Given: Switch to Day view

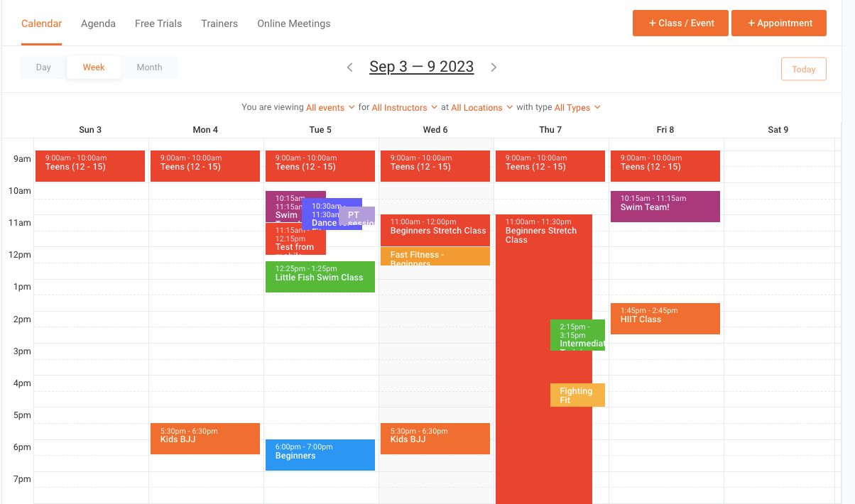Looking at the screenshot, I should pyautogui.click(x=43, y=67).
